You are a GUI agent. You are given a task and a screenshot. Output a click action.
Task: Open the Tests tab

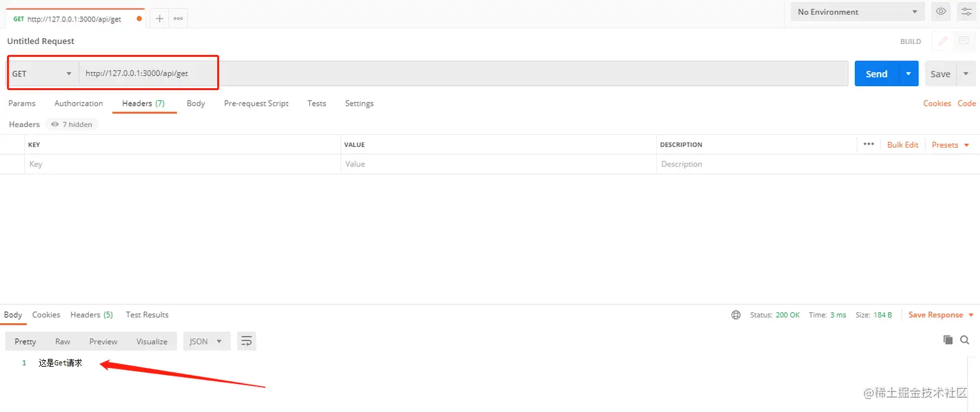pyautogui.click(x=317, y=104)
